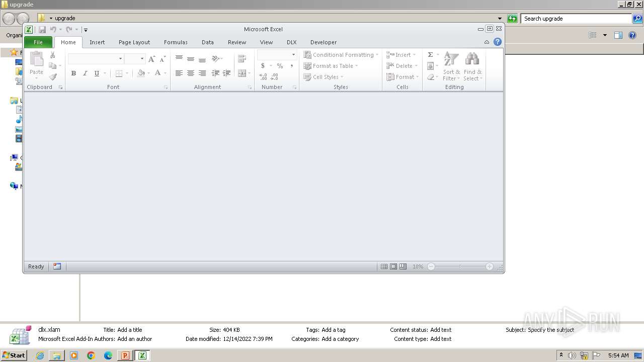Viewport: 644px width, 362px height.
Task: Apply percent style format
Action: coord(280,66)
